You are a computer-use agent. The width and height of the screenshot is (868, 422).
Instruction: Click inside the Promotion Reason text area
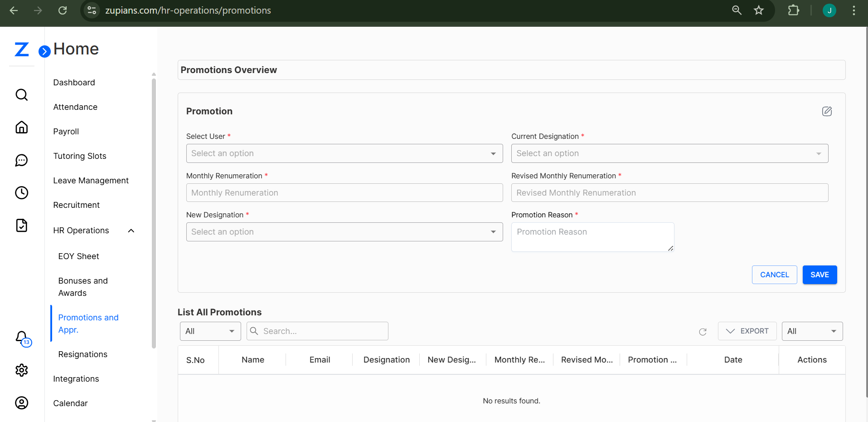[x=592, y=236]
